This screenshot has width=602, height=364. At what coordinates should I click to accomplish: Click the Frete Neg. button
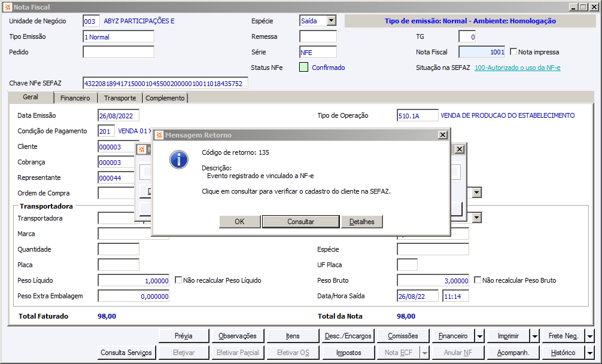(x=563, y=336)
